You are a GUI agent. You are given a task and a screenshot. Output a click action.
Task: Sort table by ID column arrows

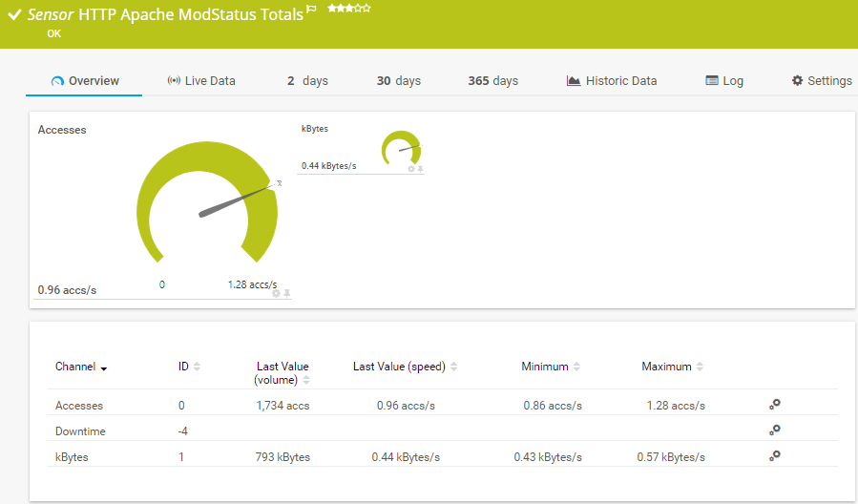[197, 367]
